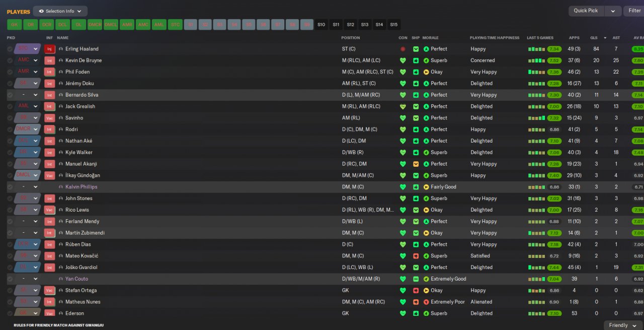This screenshot has width=644, height=330.
Task: Open the Quick Pick dropdown arrow
Action: tap(613, 11)
